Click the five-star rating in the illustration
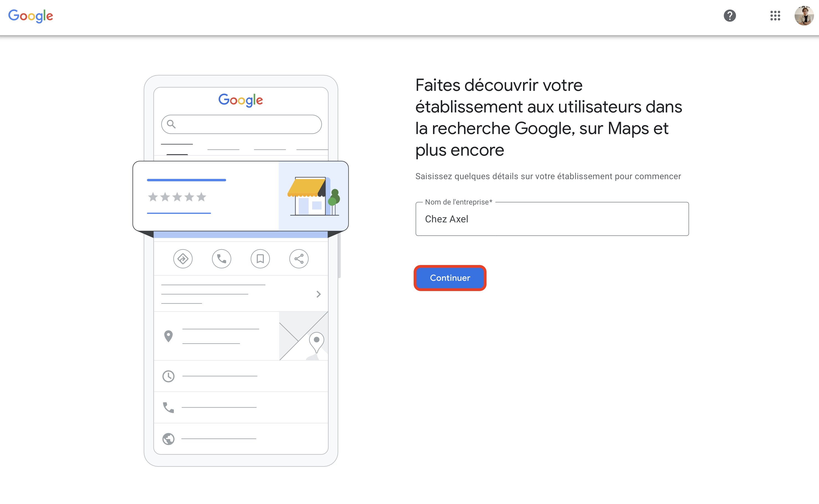Screen dimensions: 819x504 pos(177,197)
